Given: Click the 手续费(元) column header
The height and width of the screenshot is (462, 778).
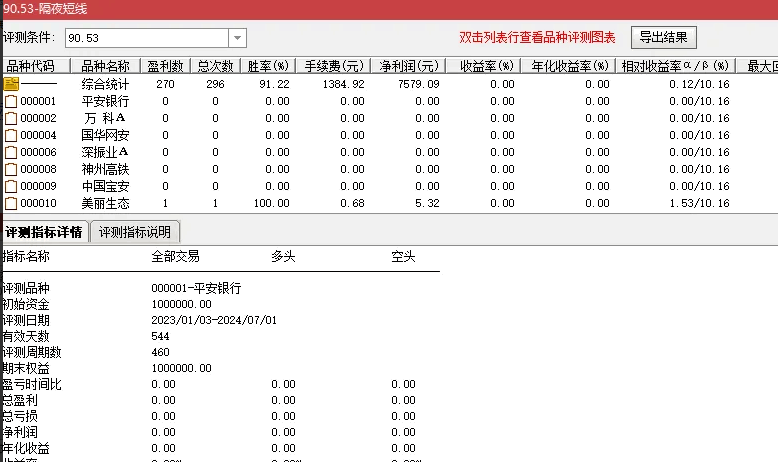Looking at the screenshot, I should (x=334, y=66).
